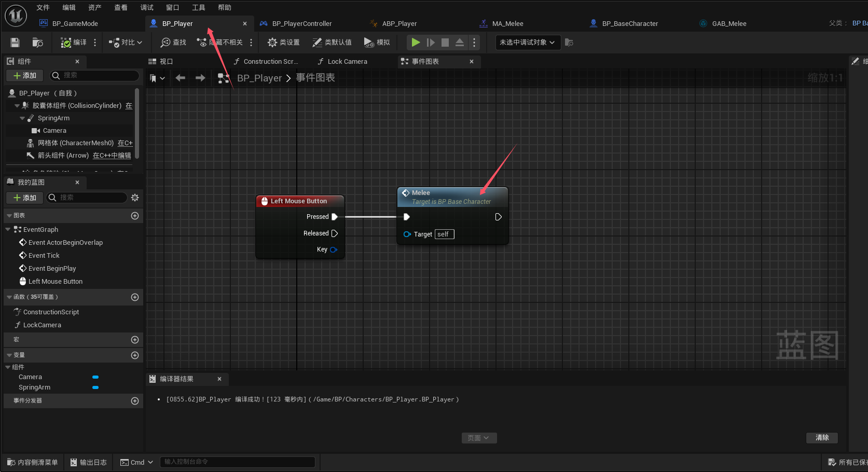868x472 pixels.
Task: Add a new graph with the 图表 plus icon
Action: [135, 216]
